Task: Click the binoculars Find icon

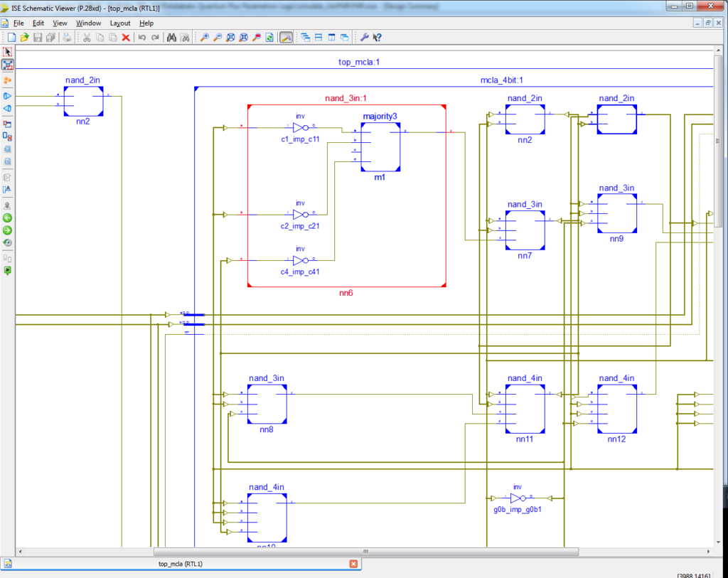Action: (171, 38)
